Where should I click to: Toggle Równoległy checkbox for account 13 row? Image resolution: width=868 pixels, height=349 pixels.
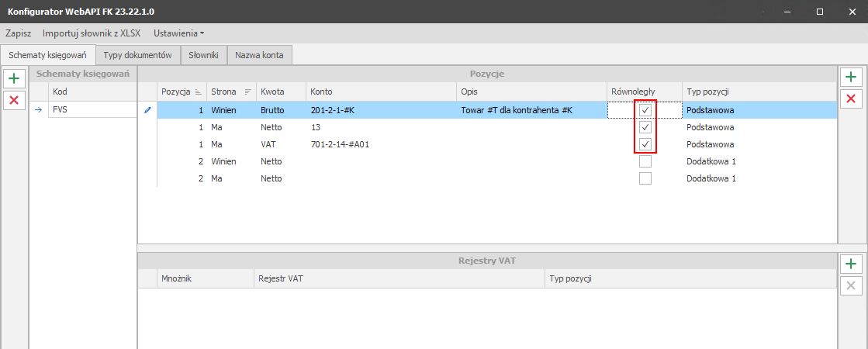click(x=645, y=127)
